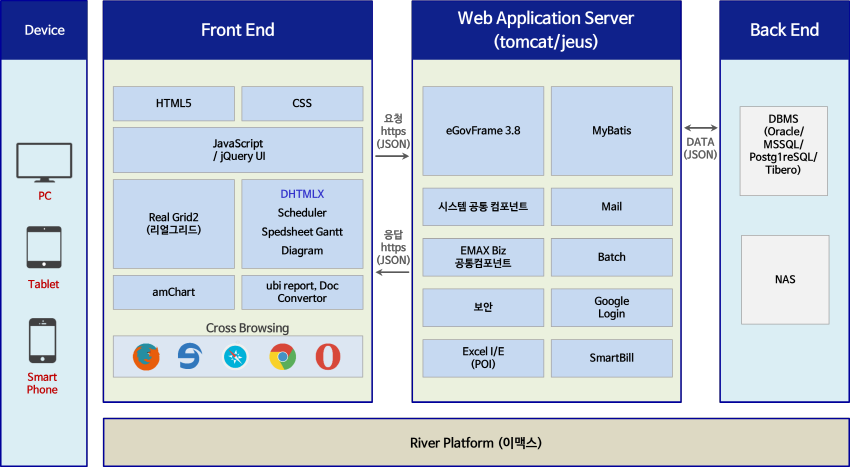Click the Chrome browser icon
Viewport: 850px width, 467px height.
[x=282, y=356]
